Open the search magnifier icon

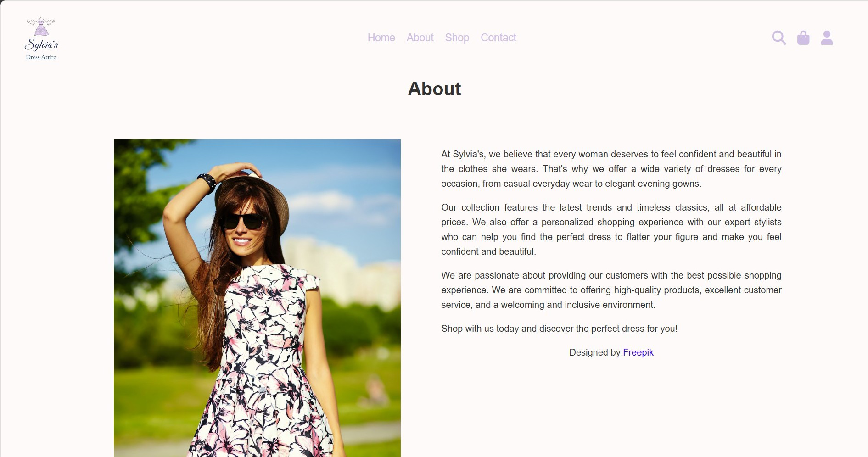[x=778, y=38]
